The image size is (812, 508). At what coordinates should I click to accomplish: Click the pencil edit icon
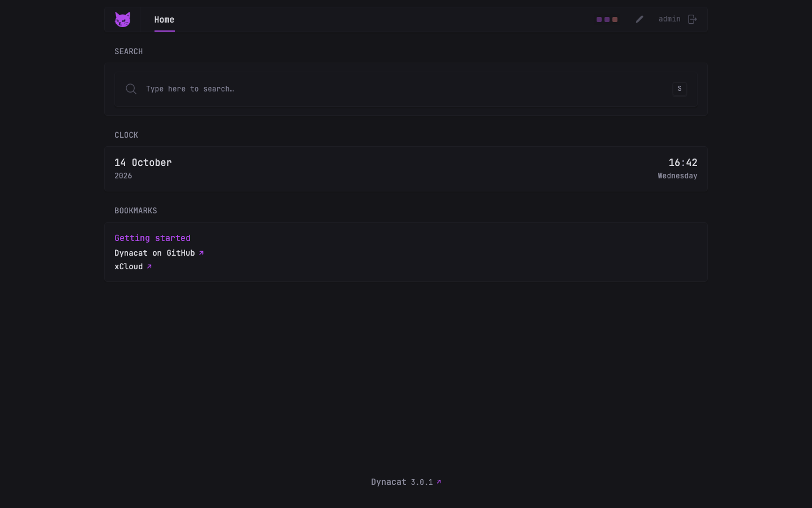[x=639, y=19]
